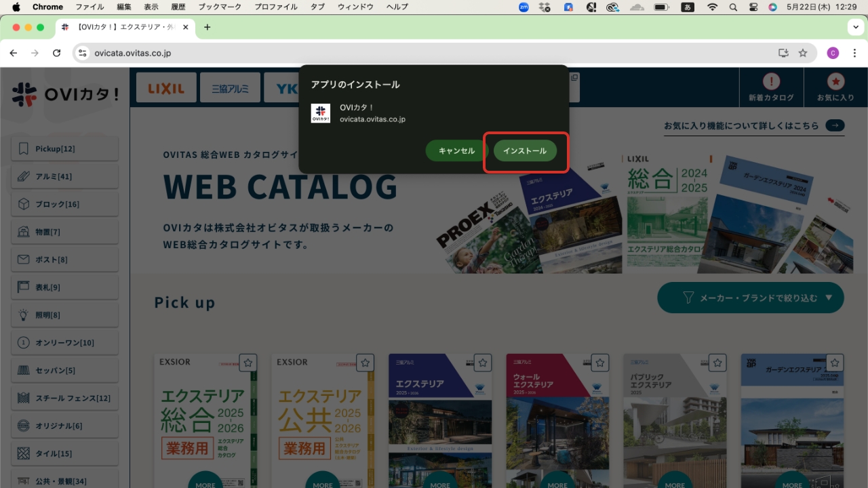Screen dimensions: 868x488
Task: Favorite the パブリックエクステリア catalog star
Action: pos(717,363)
